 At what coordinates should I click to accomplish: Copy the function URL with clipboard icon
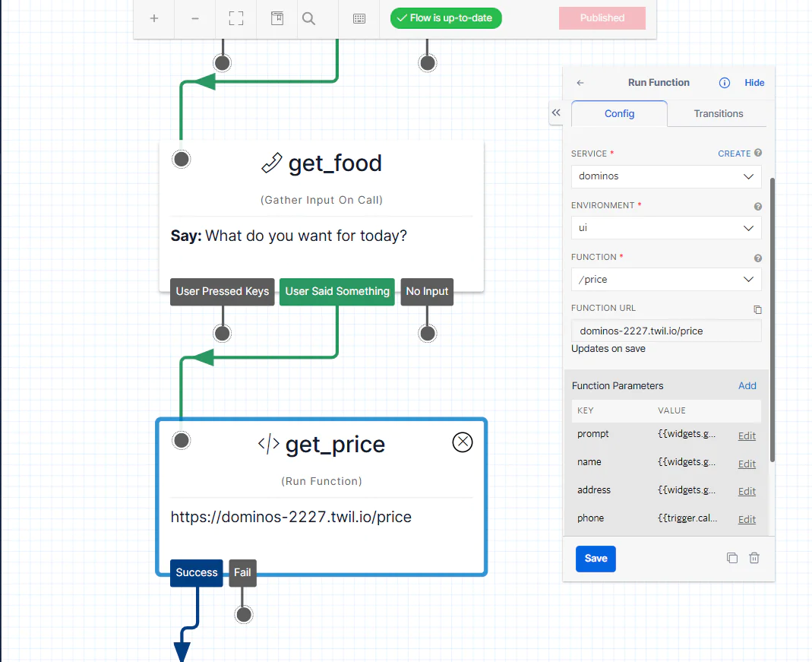click(757, 309)
